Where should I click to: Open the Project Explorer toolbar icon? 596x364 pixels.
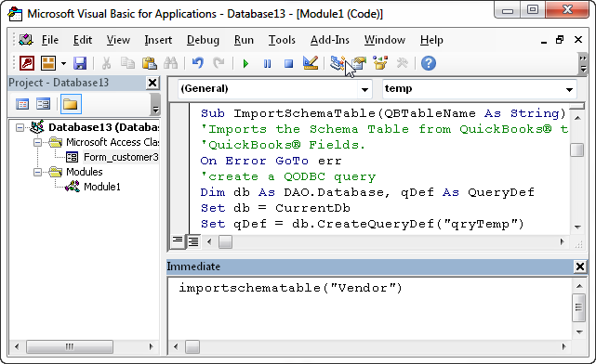click(338, 63)
